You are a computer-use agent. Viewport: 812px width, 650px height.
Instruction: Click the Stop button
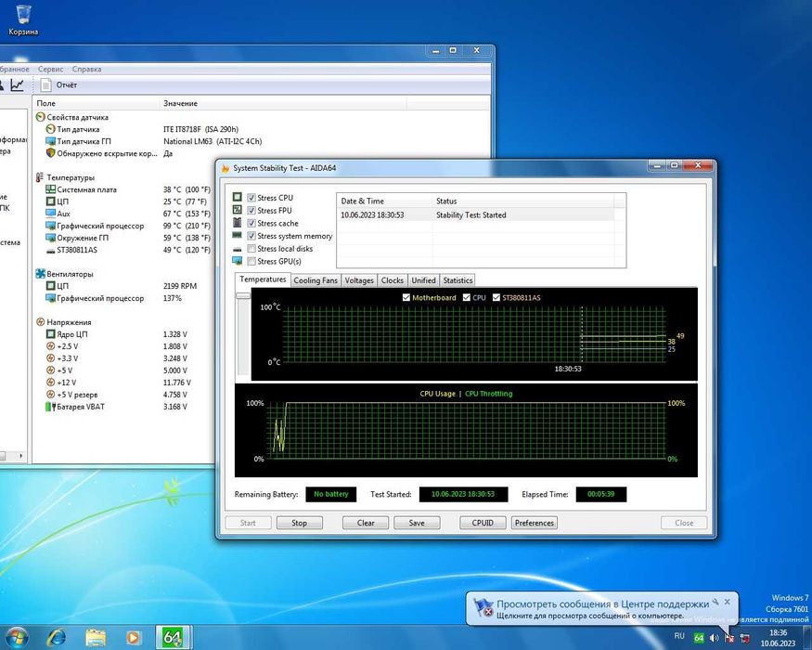click(300, 523)
